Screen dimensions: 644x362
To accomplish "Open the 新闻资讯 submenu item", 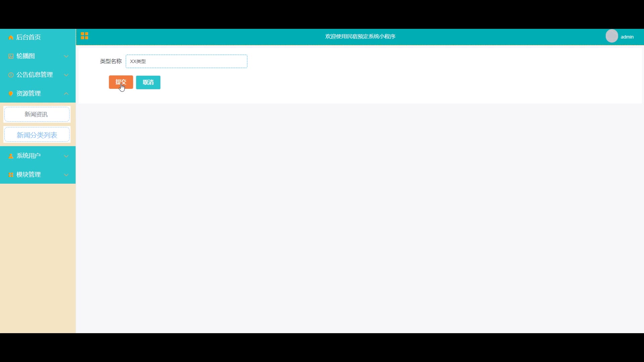I will (37, 114).
